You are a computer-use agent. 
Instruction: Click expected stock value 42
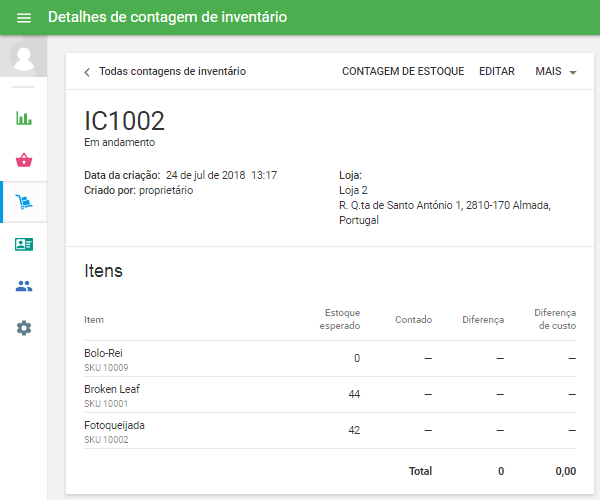[354, 430]
